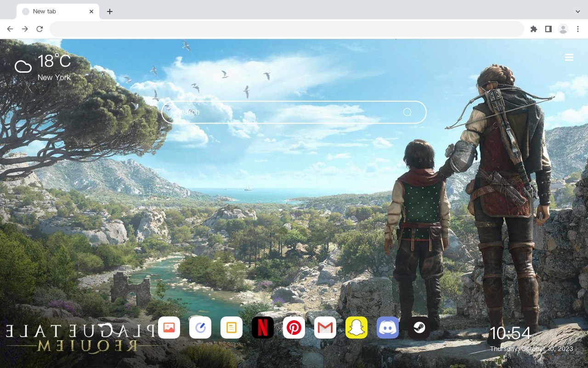588x368 pixels.
Task: Open the Snapchat shortcut
Action: pos(356,328)
